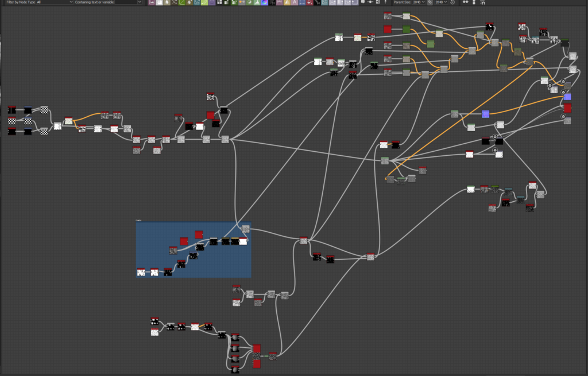Click the align nodes horizontally icon
Viewport: 588px width, 376px height.
[x=466, y=2]
